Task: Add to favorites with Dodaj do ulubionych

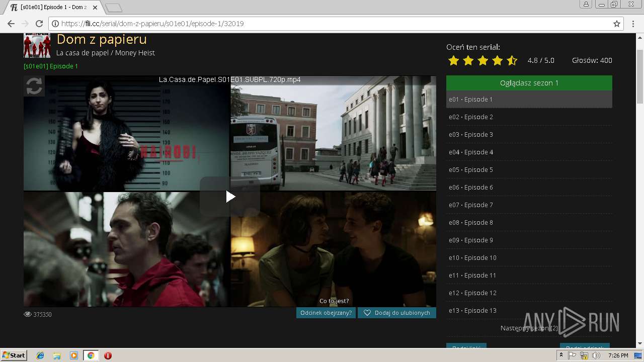Action: click(397, 313)
